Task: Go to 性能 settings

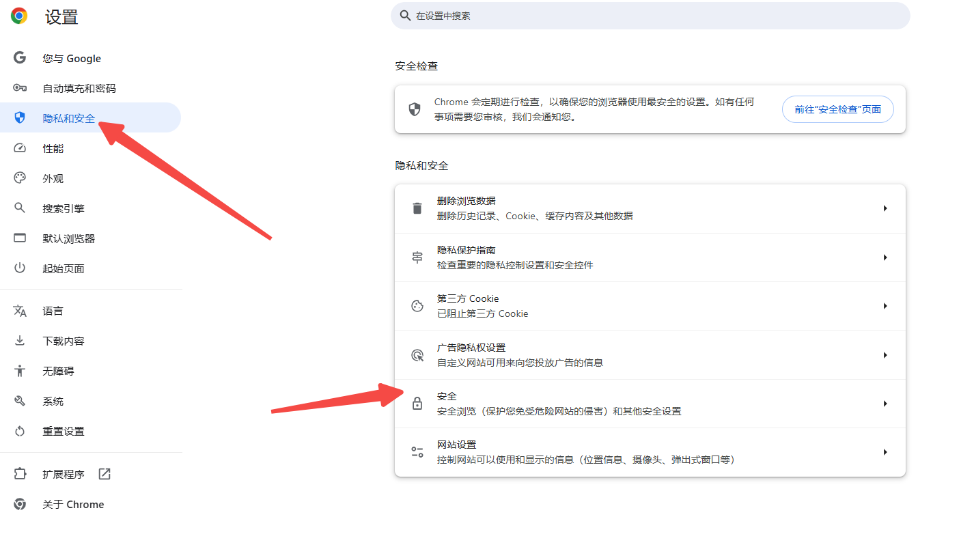Action: click(x=90, y=148)
